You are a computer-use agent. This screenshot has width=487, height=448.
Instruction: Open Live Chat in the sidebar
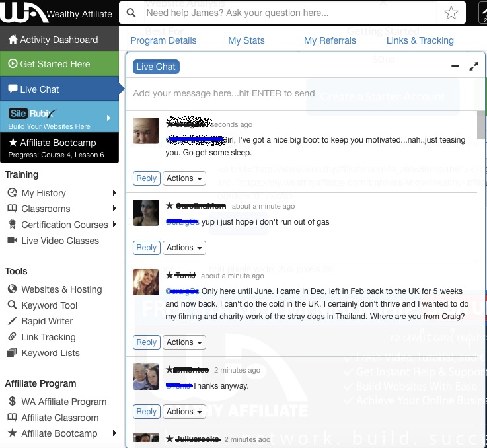tap(59, 89)
